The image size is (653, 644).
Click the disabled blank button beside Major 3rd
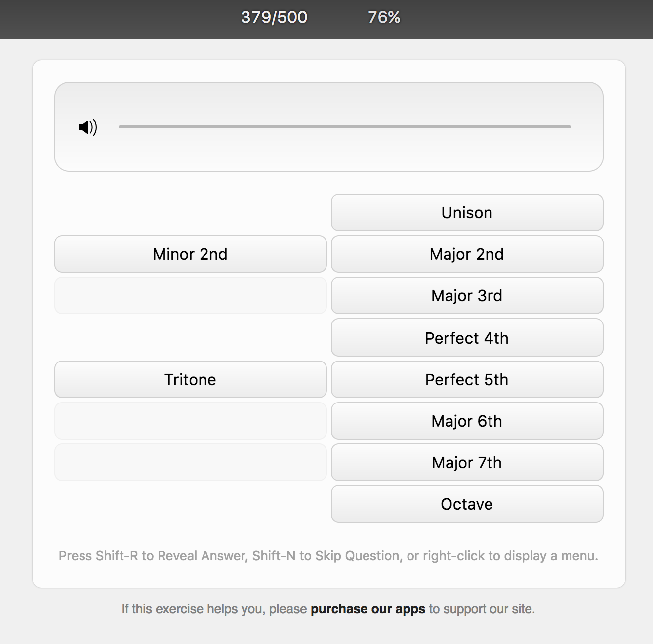coord(190,295)
